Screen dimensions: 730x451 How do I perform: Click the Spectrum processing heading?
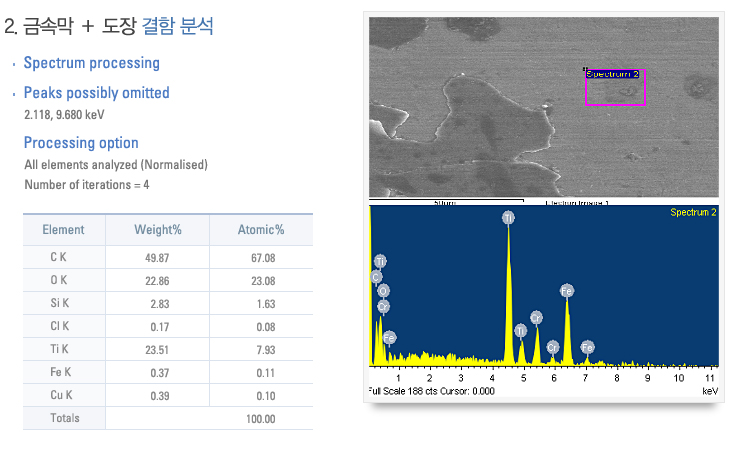[x=91, y=63]
